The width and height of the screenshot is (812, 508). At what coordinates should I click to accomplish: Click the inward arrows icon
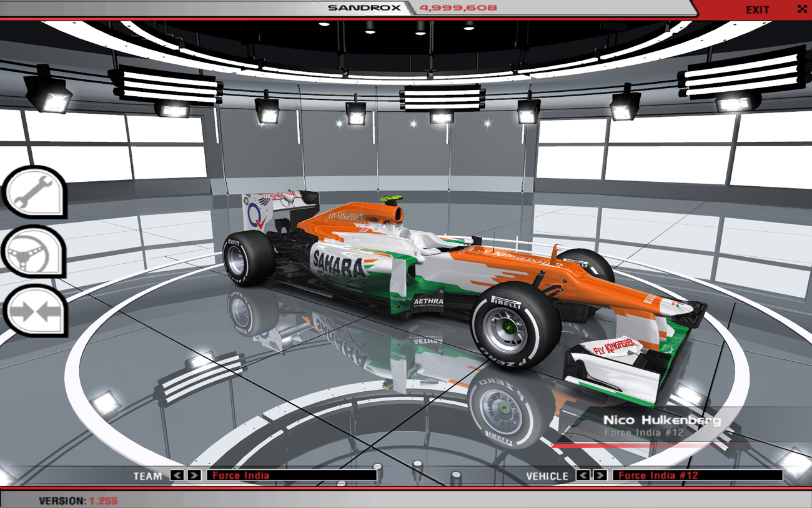point(34,311)
